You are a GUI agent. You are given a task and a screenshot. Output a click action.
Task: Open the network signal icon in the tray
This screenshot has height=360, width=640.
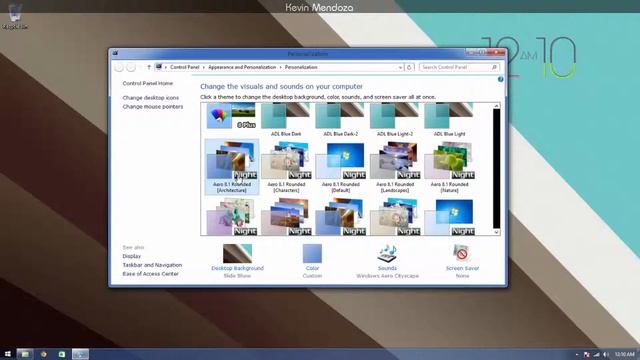[596, 354]
